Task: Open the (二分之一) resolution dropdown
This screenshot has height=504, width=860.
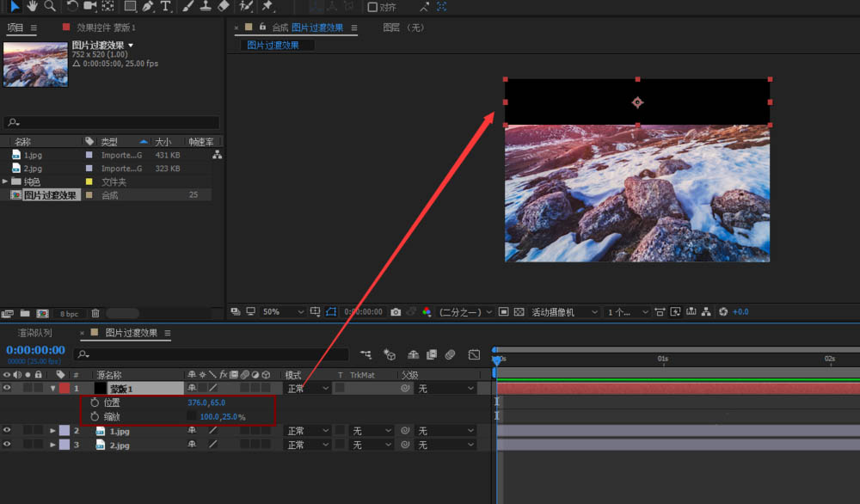Action: click(x=465, y=312)
